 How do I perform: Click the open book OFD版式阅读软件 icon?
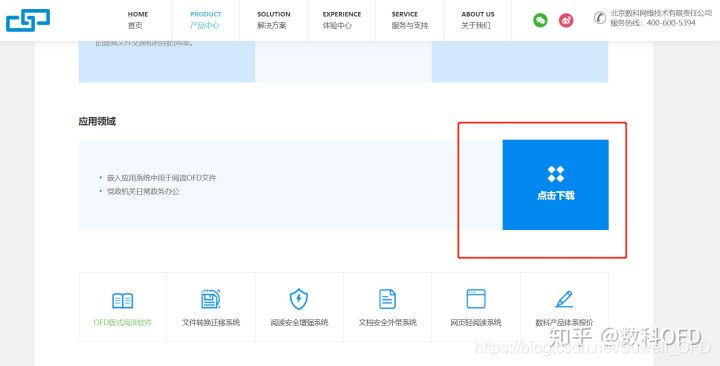click(123, 301)
